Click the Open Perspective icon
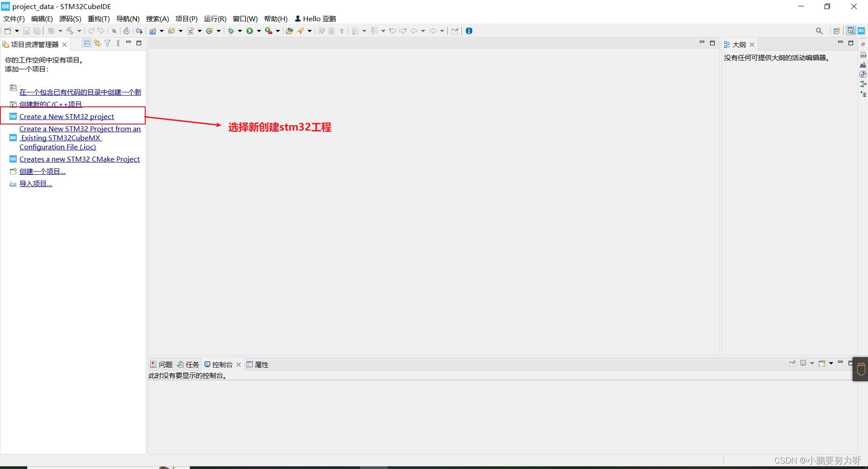868x469 pixels. pos(837,31)
